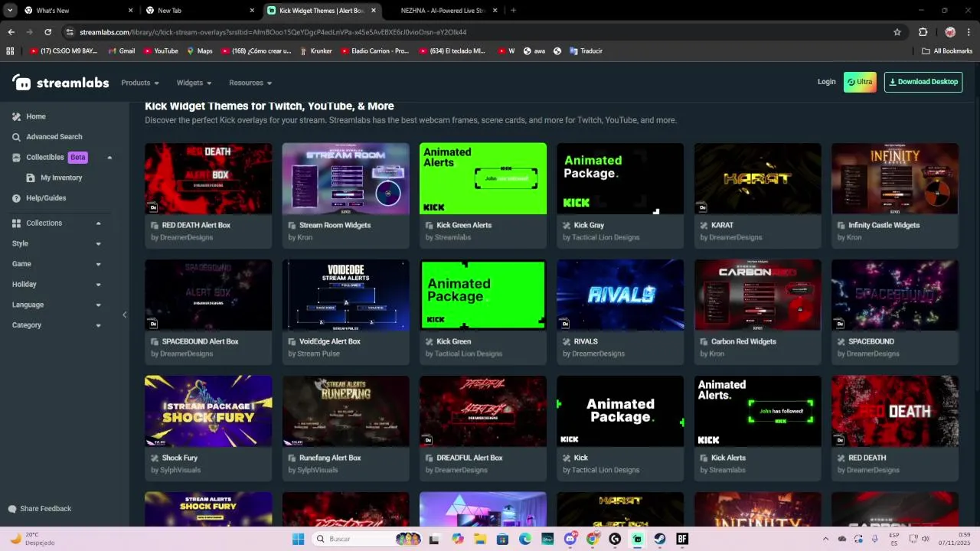The height and width of the screenshot is (551, 980).
Task: Open Steam from the taskbar
Action: 659,539
